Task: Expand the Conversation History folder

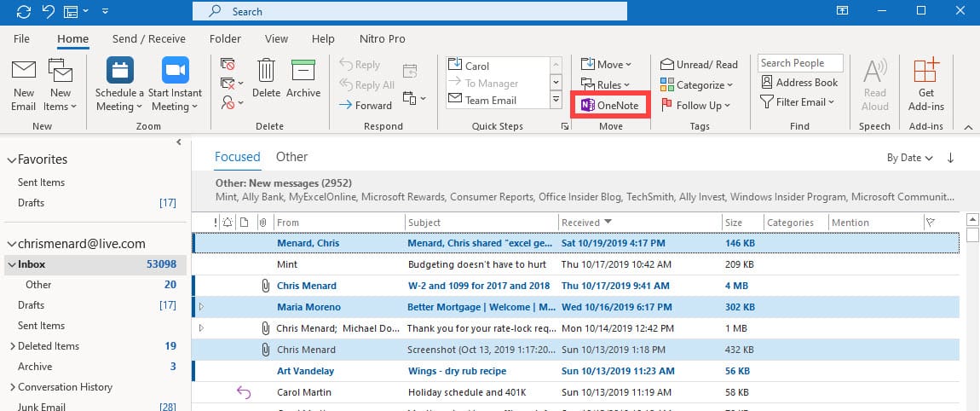Action: (x=13, y=387)
